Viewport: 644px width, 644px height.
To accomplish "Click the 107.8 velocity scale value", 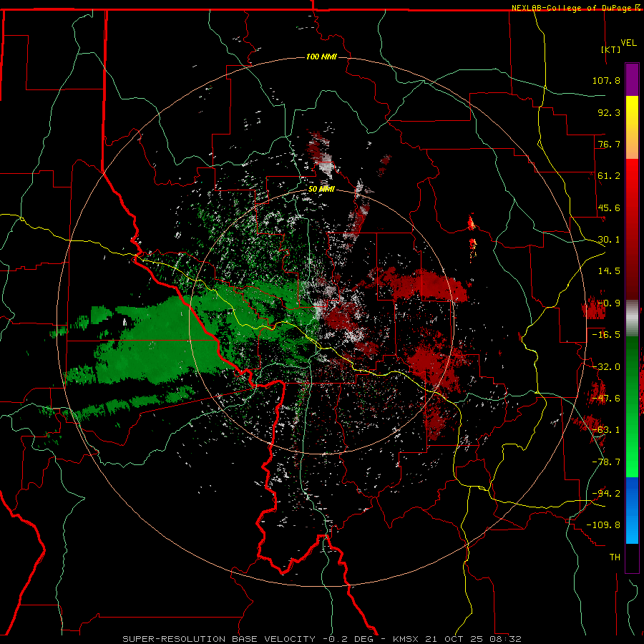I will [x=606, y=80].
